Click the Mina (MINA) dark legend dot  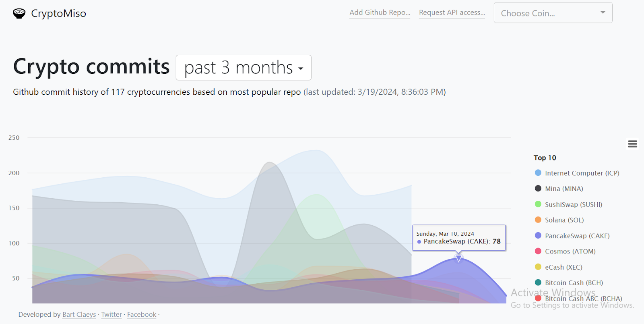click(x=538, y=189)
